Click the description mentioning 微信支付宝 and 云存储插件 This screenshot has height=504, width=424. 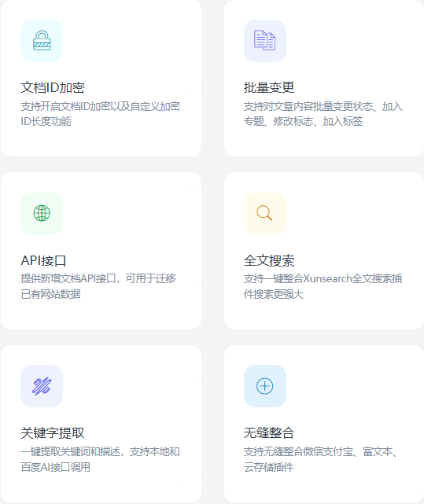click(321, 459)
